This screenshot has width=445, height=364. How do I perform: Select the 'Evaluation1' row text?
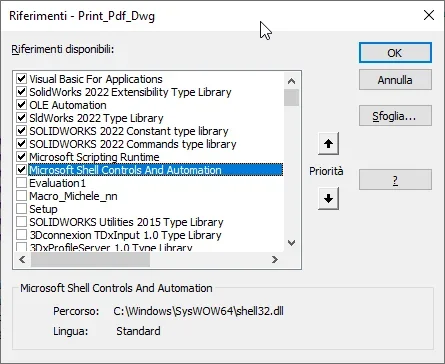coord(57,183)
